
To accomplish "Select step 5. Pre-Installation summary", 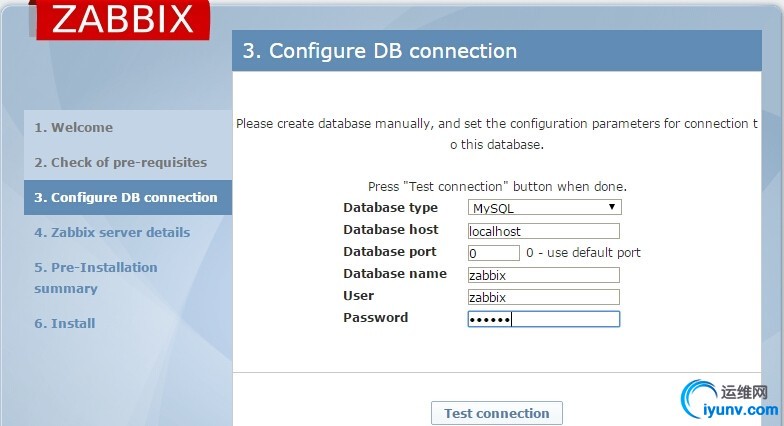I will (x=96, y=278).
